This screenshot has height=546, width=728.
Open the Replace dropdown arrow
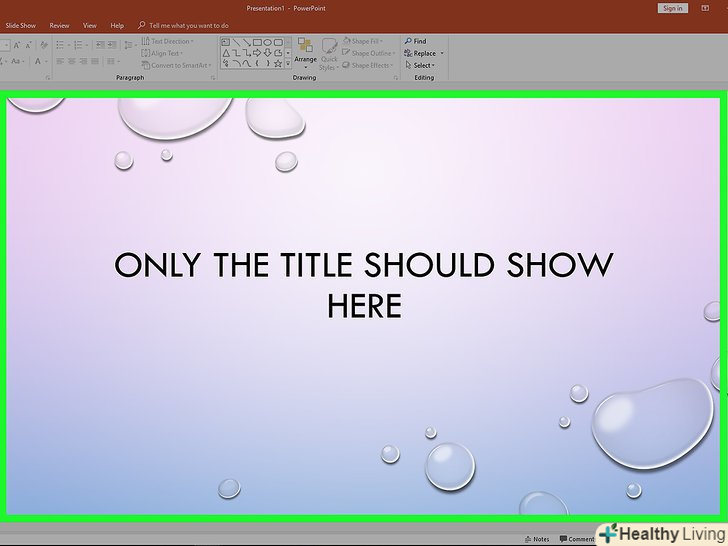(442, 53)
